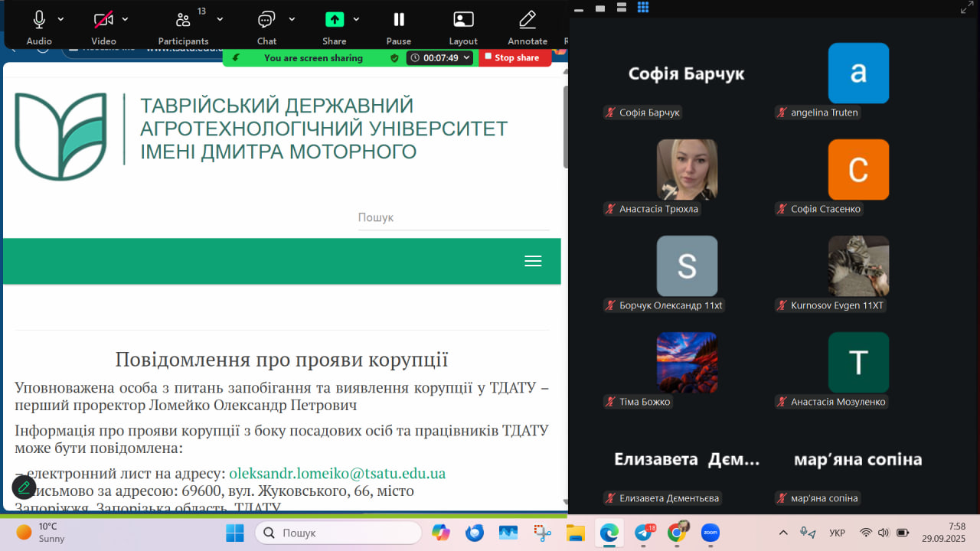This screenshot has width=980, height=551.
Task: Click the 'Софія Барчук' name label
Action: [x=649, y=112]
